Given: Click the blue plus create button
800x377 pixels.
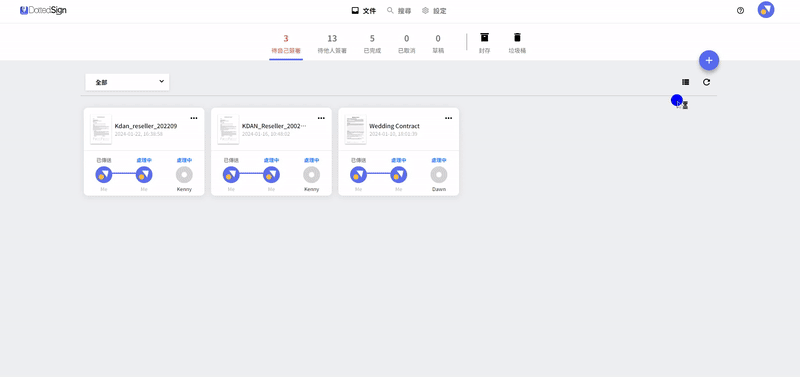Looking at the screenshot, I should [709, 60].
